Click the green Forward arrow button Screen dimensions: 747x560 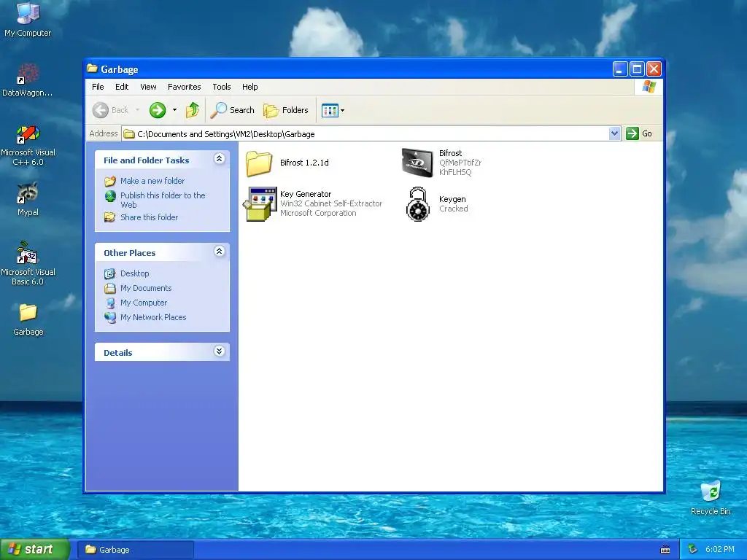(158, 110)
